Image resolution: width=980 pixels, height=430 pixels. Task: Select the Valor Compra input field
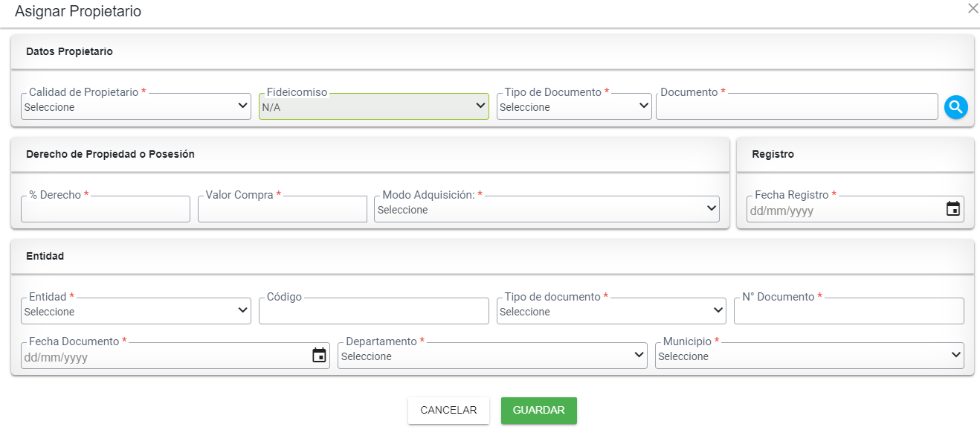pos(283,209)
